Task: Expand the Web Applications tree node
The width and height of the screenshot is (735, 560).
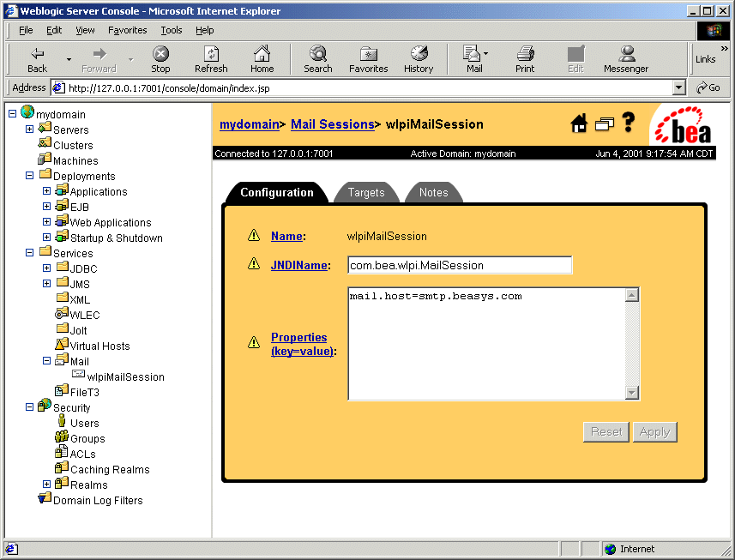Action: pyautogui.click(x=46, y=221)
